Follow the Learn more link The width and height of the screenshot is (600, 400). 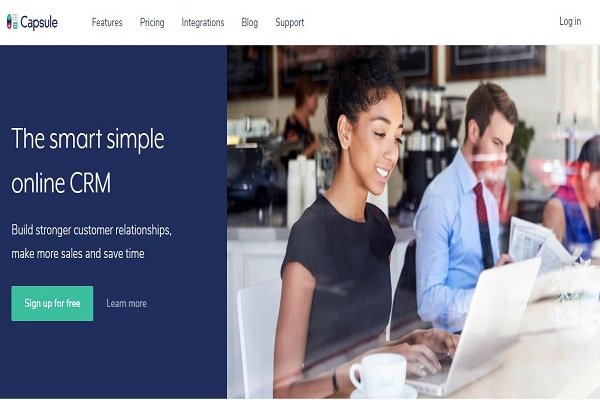pyautogui.click(x=126, y=303)
